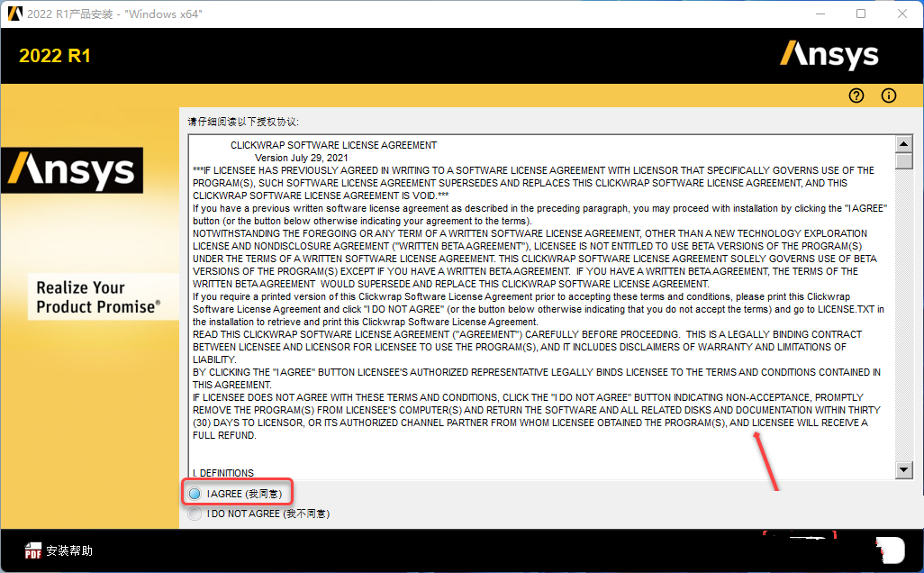Screen dimensions: 924x573
Task: Open the information icon in the toolbar
Action: pyautogui.click(x=889, y=95)
